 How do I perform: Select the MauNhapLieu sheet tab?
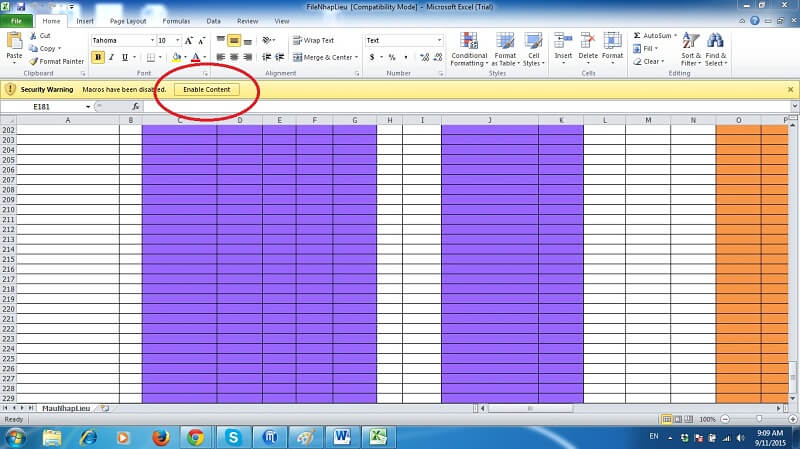(x=68, y=408)
